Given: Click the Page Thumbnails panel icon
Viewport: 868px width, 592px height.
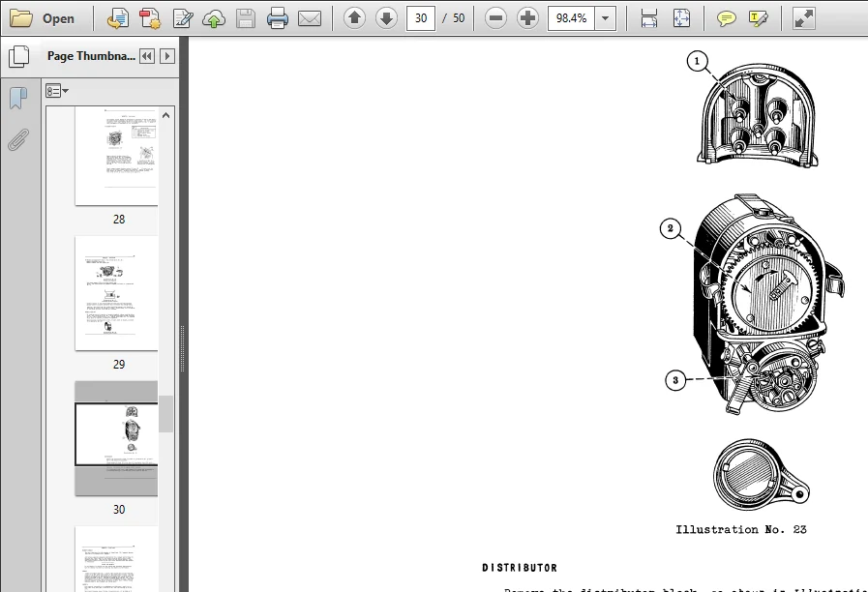Looking at the screenshot, I should pyautogui.click(x=19, y=56).
